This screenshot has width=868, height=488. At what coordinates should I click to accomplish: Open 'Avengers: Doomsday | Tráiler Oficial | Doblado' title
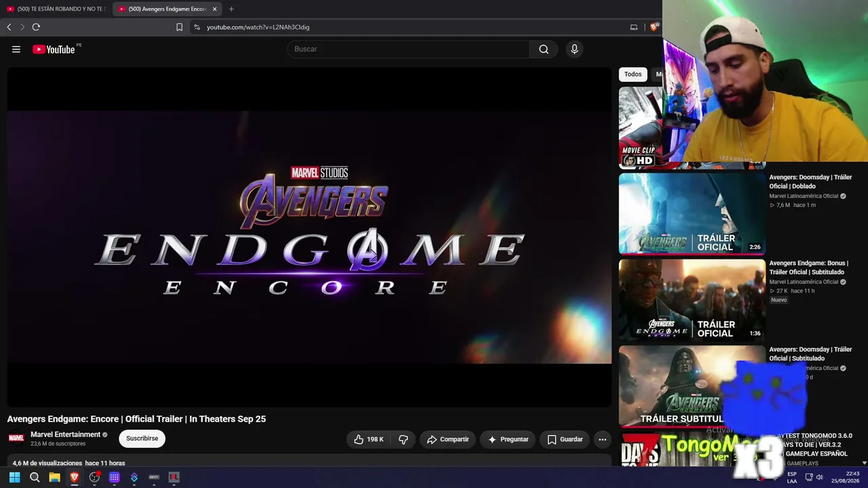[810, 182]
